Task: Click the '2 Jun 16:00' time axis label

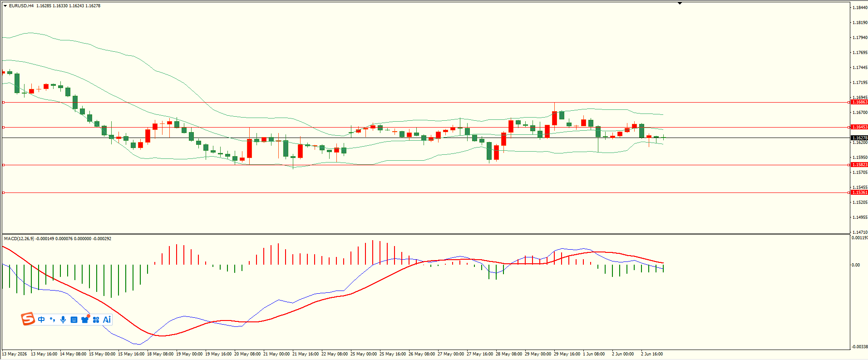Action: [x=651, y=354]
